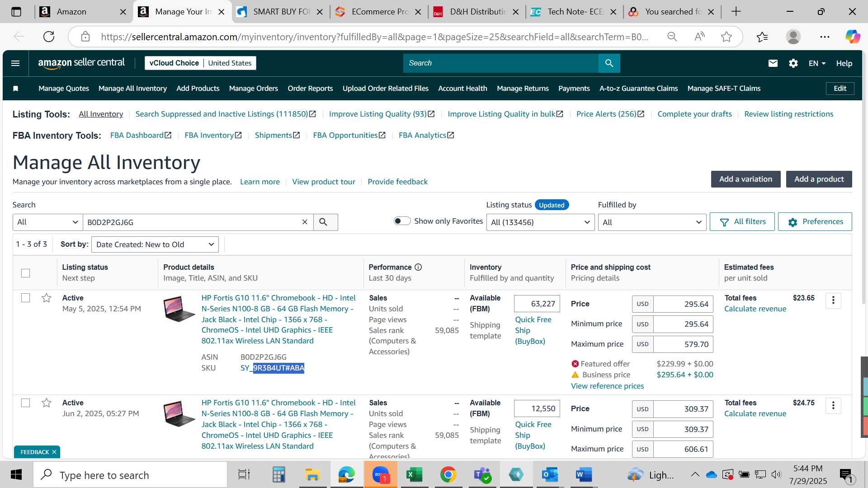The width and height of the screenshot is (868, 488).
Task: Click the Edit menu bar button
Action: click(x=840, y=89)
